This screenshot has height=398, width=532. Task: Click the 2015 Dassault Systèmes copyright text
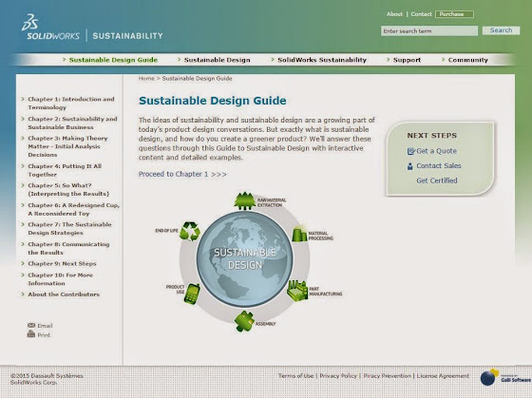[x=47, y=379]
